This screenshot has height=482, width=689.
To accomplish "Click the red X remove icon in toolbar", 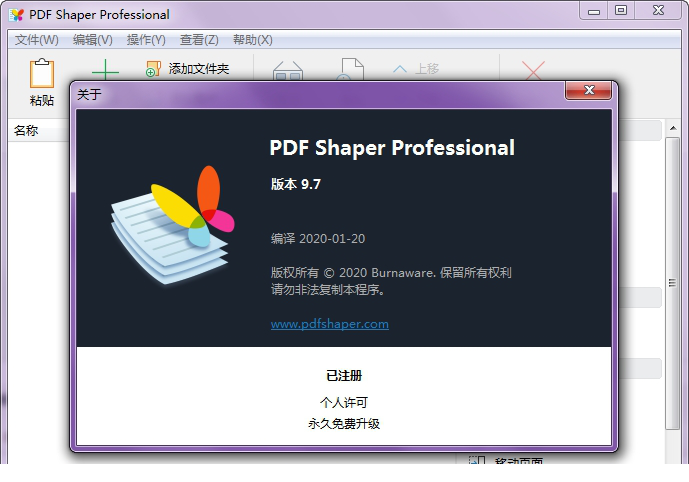I will (x=533, y=70).
